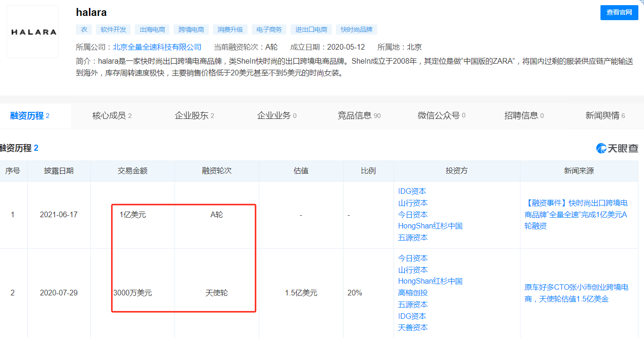Click the 跨境电商 tag
This screenshot has height=338, width=644.
point(191,29)
